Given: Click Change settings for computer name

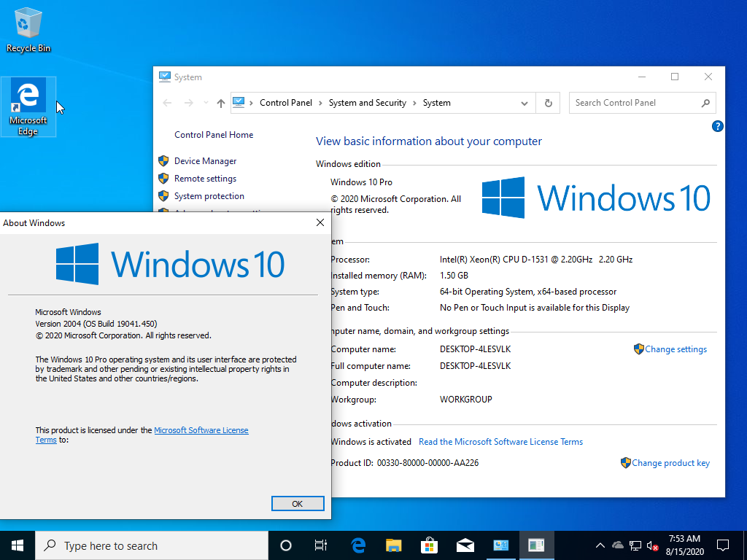Looking at the screenshot, I should [x=676, y=349].
